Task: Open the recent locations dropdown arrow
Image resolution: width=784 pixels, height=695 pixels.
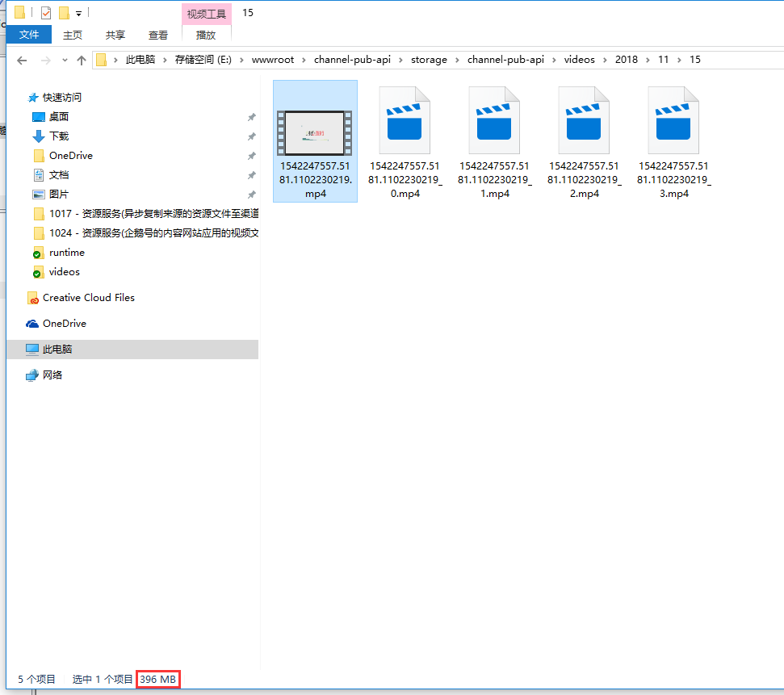Action: coord(65,61)
